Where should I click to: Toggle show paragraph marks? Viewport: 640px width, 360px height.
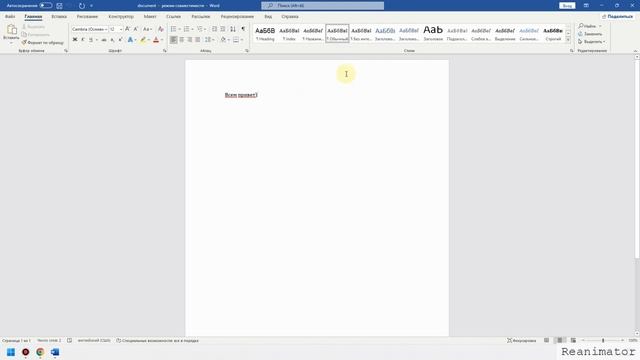tap(243, 29)
